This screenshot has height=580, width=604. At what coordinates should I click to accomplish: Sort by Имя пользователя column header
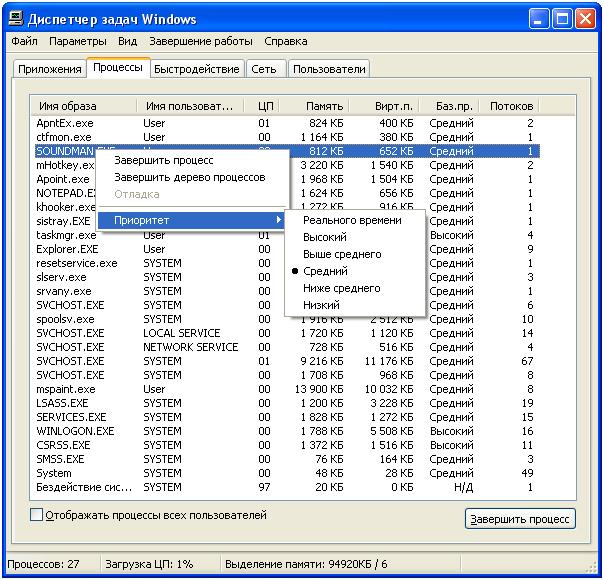190,106
